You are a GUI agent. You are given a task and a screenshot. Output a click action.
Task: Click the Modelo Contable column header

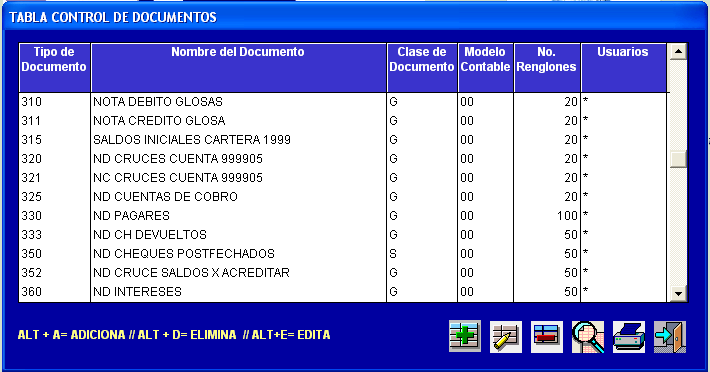485,68
